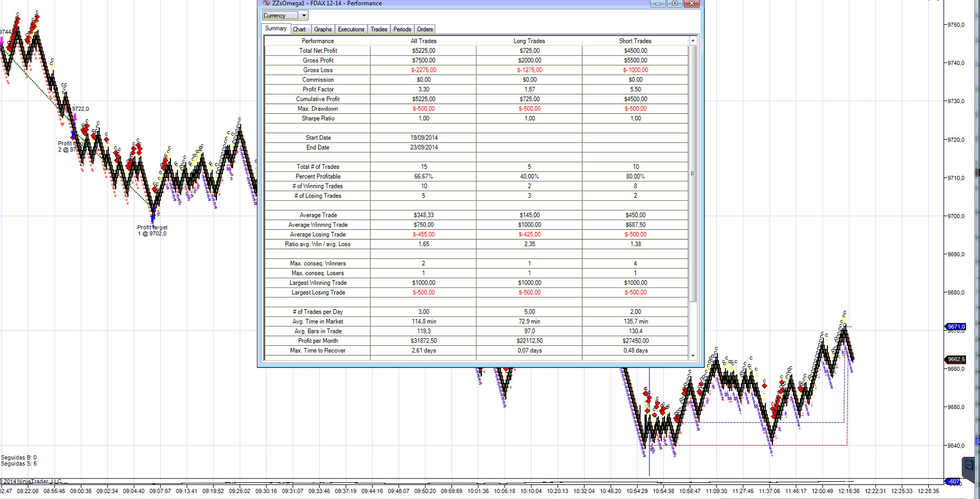
Task: Minimize the Performance window
Action: [x=658, y=3]
